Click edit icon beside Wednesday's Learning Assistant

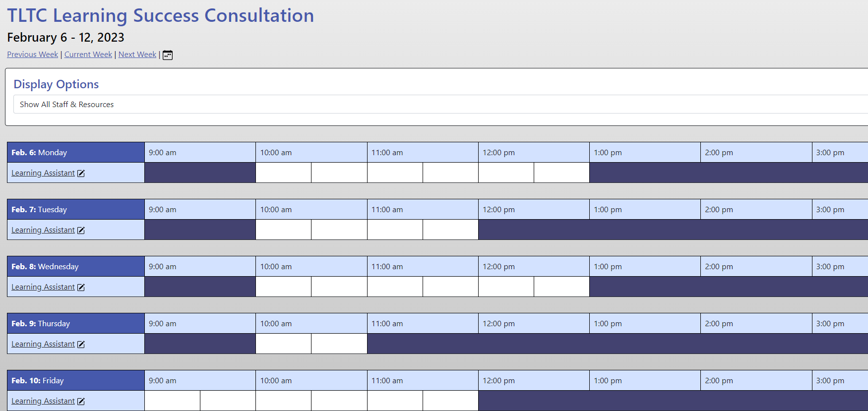coord(81,287)
